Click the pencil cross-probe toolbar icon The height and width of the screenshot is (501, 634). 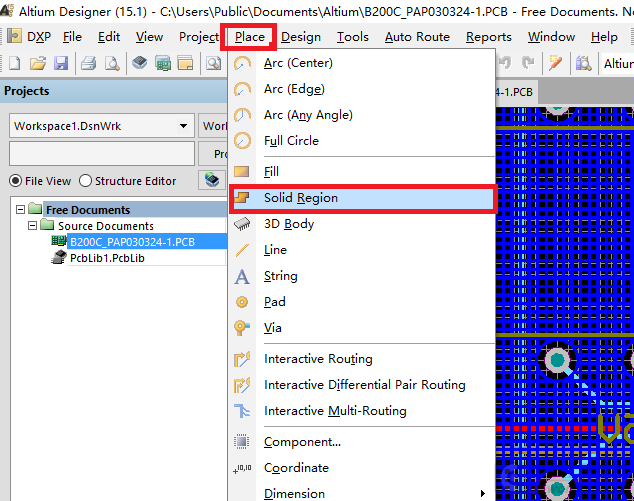click(555, 63)
